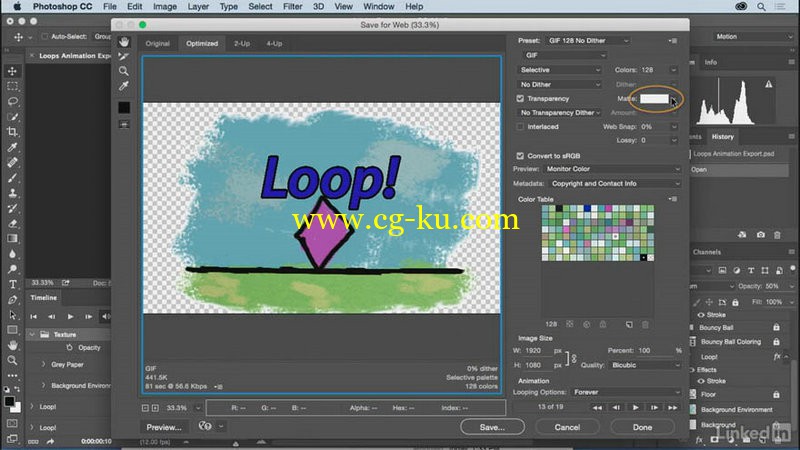The height and width of the screenshot is (450, 800).
Task: Open the GIF file format dropdown
Action: pyautogui.click(x=565, y=55)
